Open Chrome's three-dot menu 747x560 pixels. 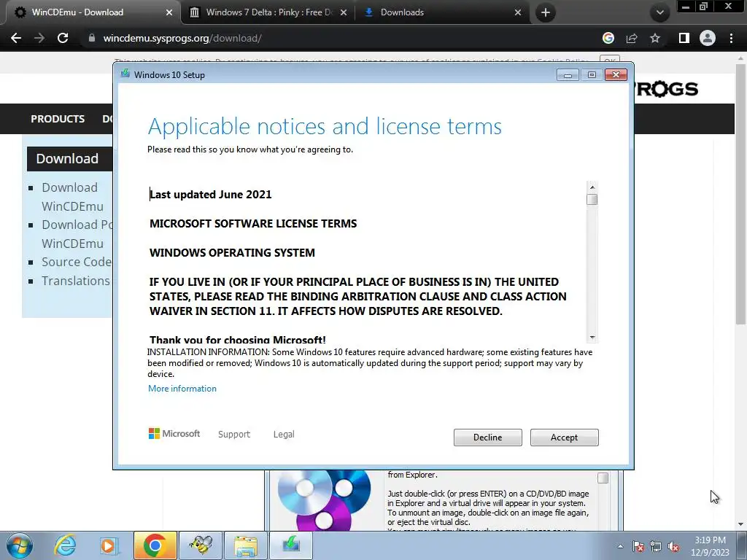[731, 38]
